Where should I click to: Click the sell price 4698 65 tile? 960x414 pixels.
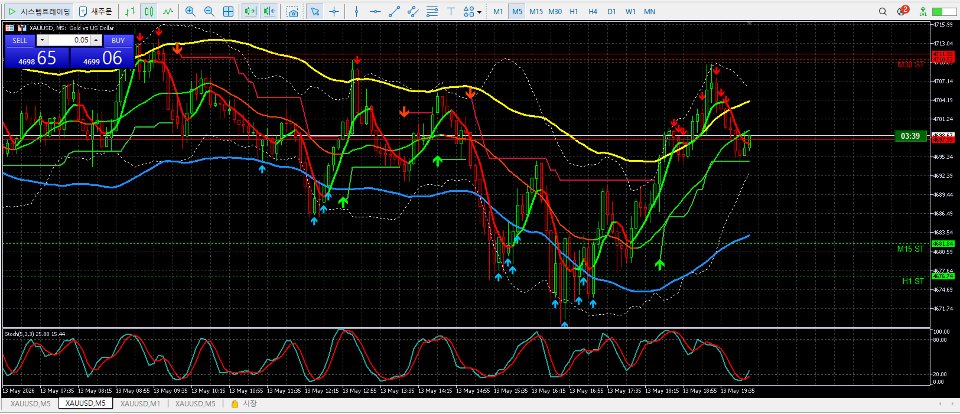(37, 58)
